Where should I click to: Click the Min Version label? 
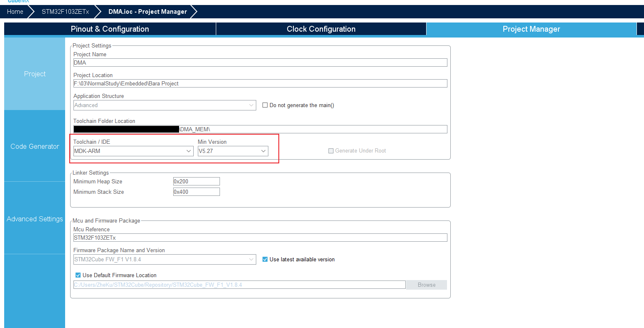pyautogui.click(x=212, y=142)
